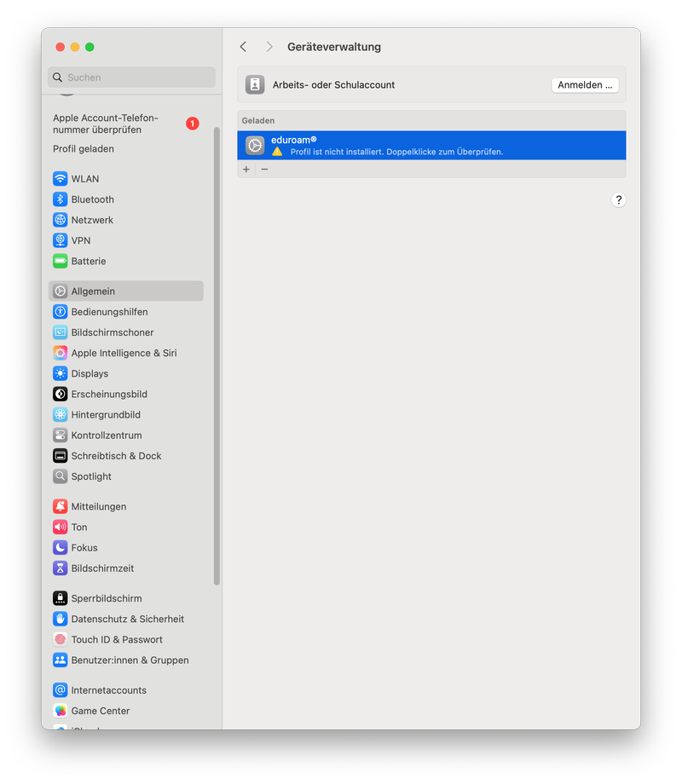Select Mitteilungen bell icon
Image resolution: width=682 pixels, height=784 pixels.
(60, 506)
